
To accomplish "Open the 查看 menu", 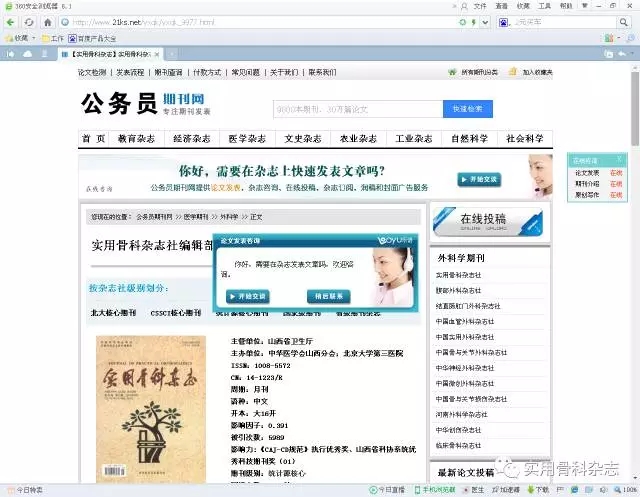I will coord(502,6).
